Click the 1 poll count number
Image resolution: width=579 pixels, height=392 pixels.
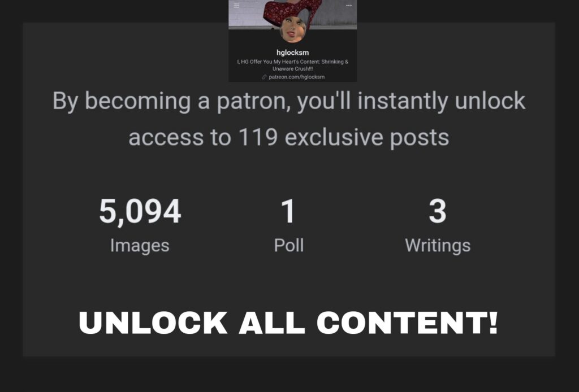[288, 211]
